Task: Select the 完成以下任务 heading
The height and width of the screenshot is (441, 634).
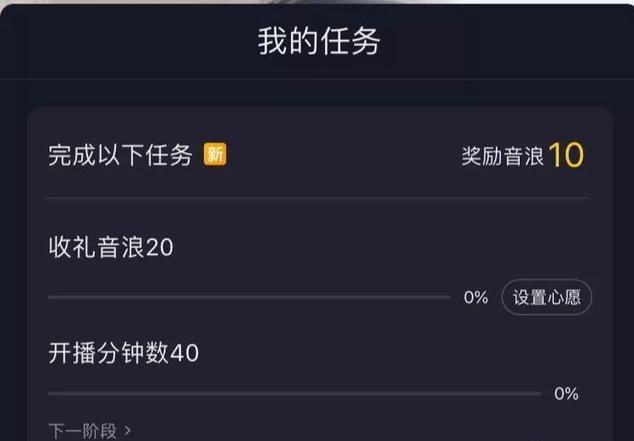Action: pyautogui.click(x=120, y=155)
